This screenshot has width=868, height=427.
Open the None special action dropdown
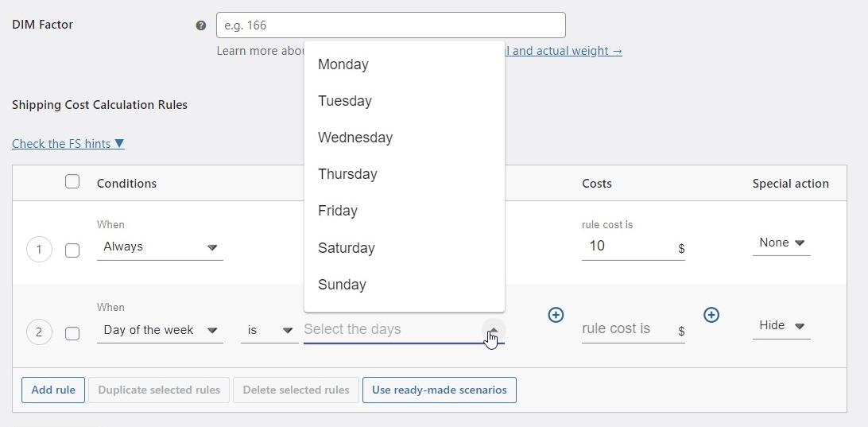tap(781, 243)
